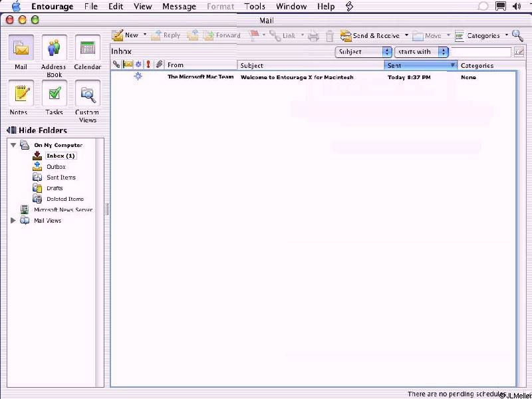532x399 pixels.
Task: Open the Address Book view
Action: click(54, 56)
